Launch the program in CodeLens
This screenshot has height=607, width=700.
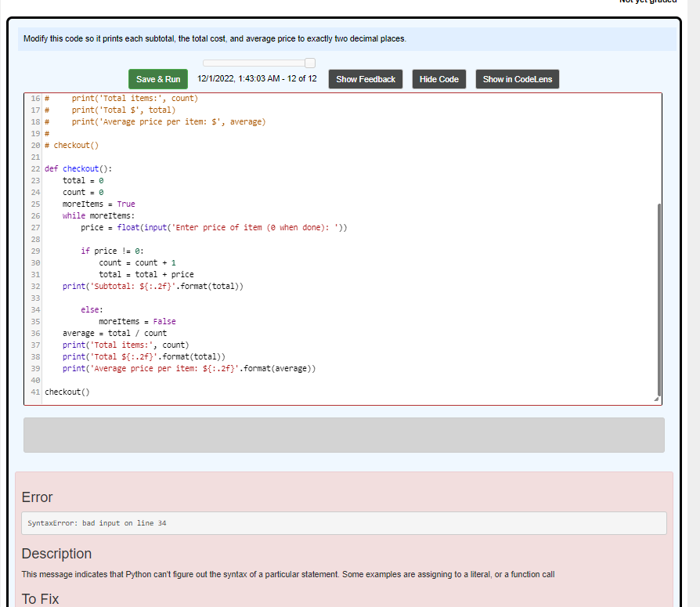click(518, 79)
